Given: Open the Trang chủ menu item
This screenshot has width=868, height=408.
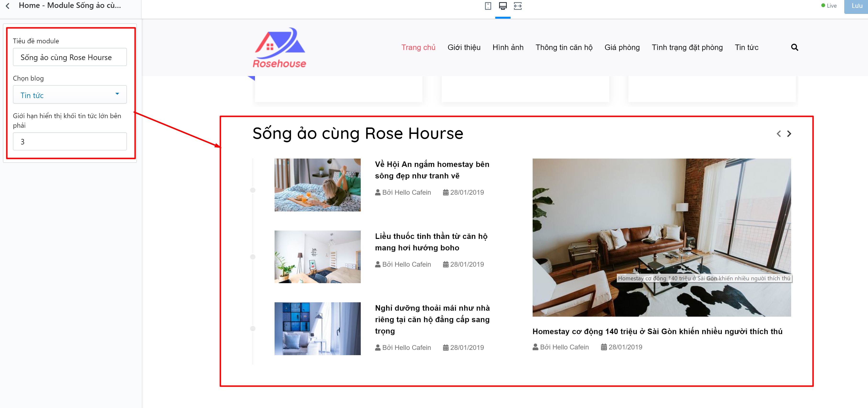Looking at the screenshot, I should 418,47.
